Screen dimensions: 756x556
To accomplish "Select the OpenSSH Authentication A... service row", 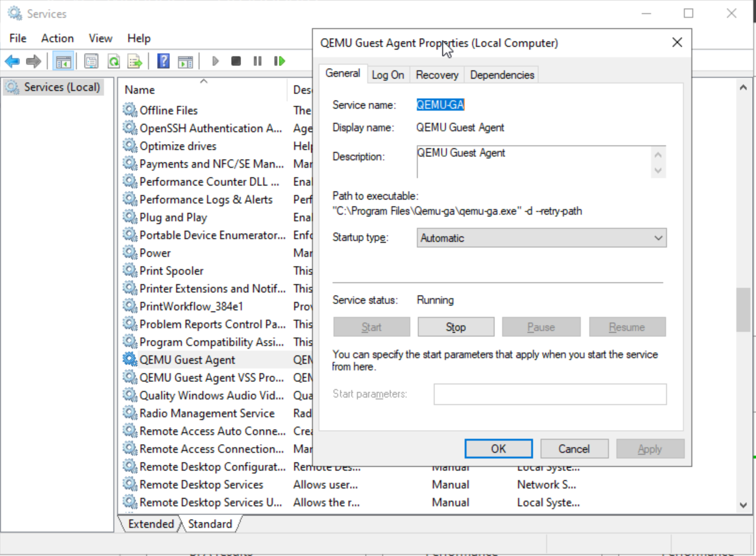I will [x=211, y=128].
